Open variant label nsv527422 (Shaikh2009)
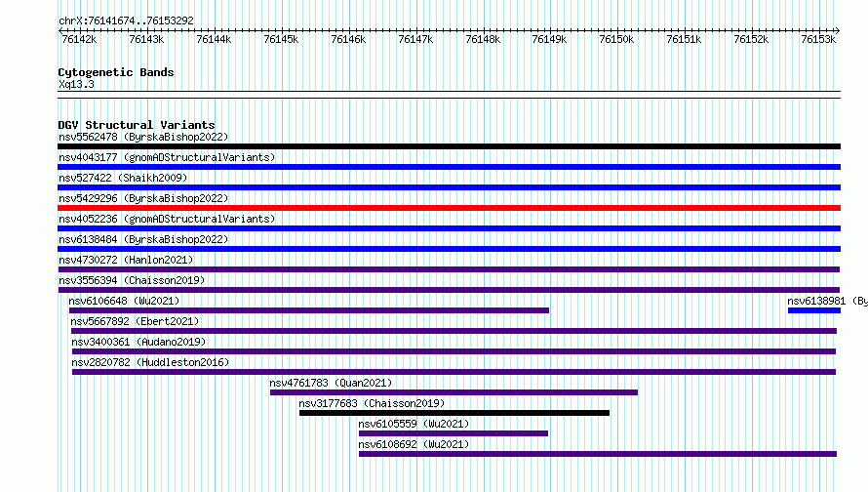 (x=123, y=178)
